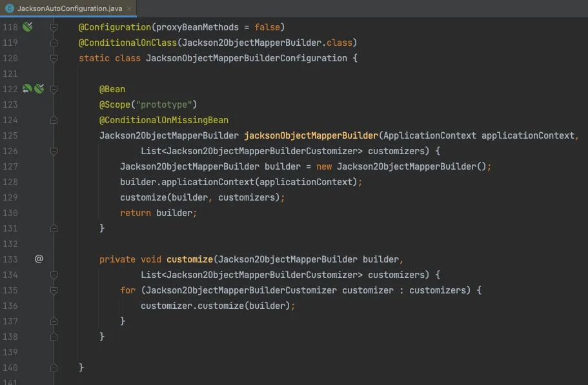Collapse the class declaration fold at line 120
Screen dimensions: 588x385
coord(54,58)
